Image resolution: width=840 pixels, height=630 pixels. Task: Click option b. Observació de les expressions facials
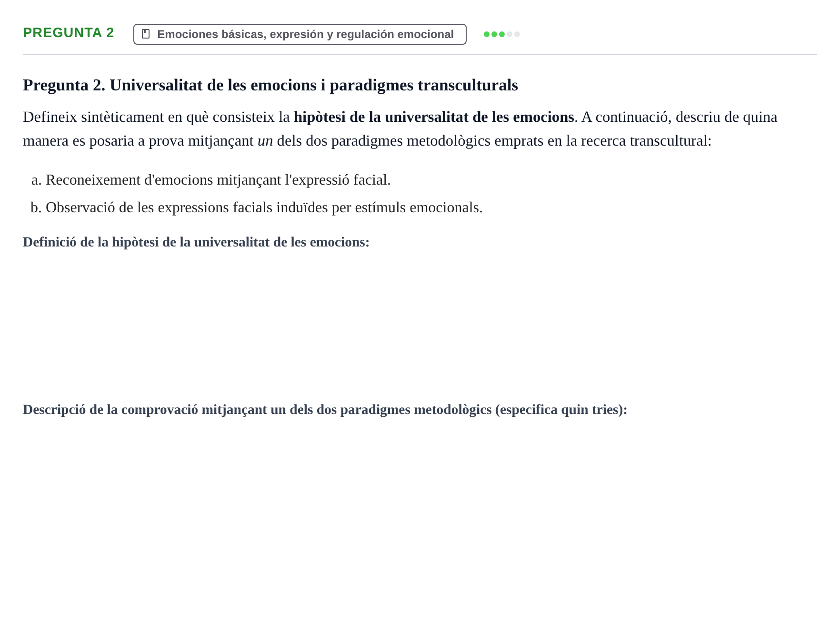(257, 207)
